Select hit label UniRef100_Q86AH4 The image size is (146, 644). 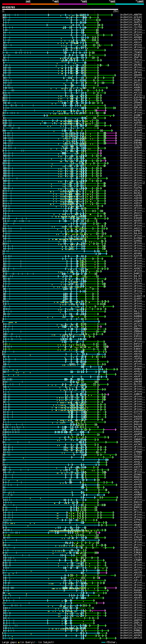pos(131,75)
